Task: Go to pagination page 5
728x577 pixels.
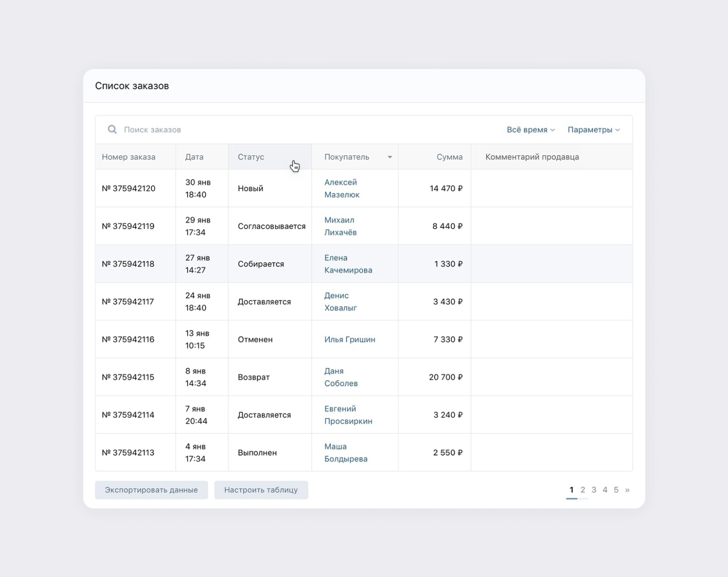Action: click(616, 490)
